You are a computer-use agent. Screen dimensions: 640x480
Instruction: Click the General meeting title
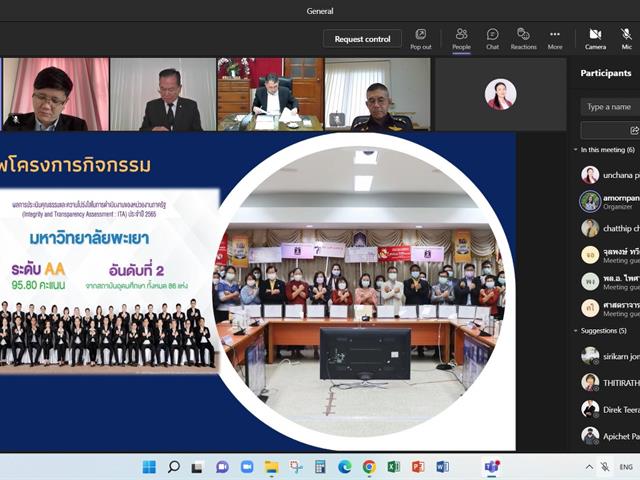(x=320, y=11)
